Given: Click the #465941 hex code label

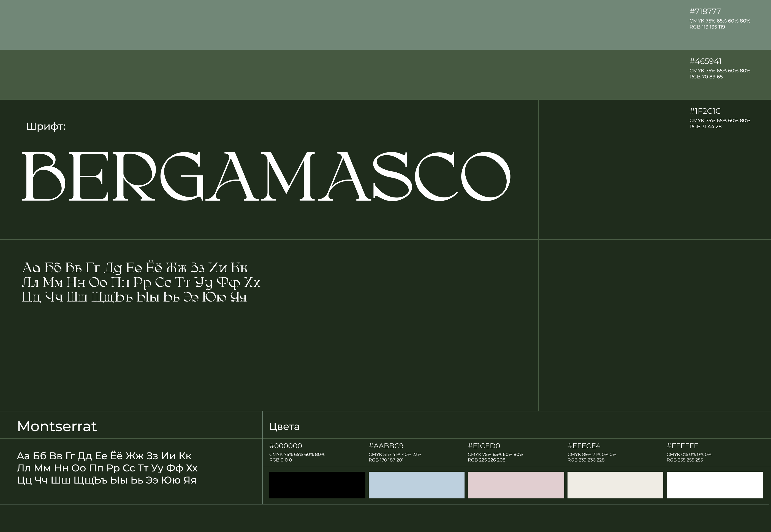Looking at the screenshot, I should 705,61.
